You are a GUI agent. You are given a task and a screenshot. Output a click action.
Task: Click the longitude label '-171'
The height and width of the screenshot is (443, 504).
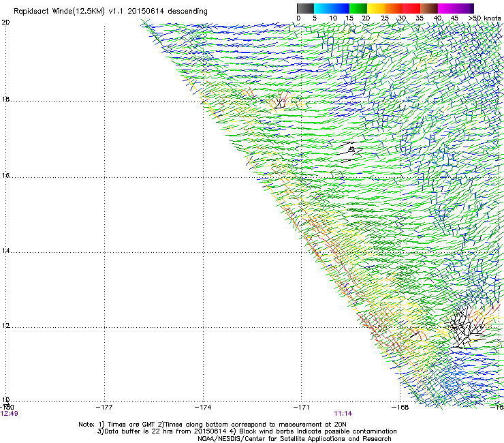pos(302,408)
